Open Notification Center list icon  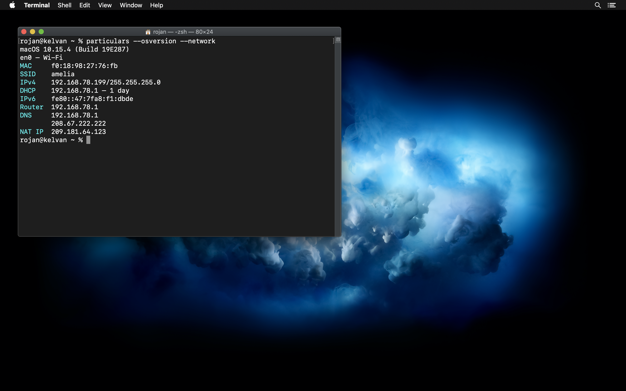(x=612, y=5)
